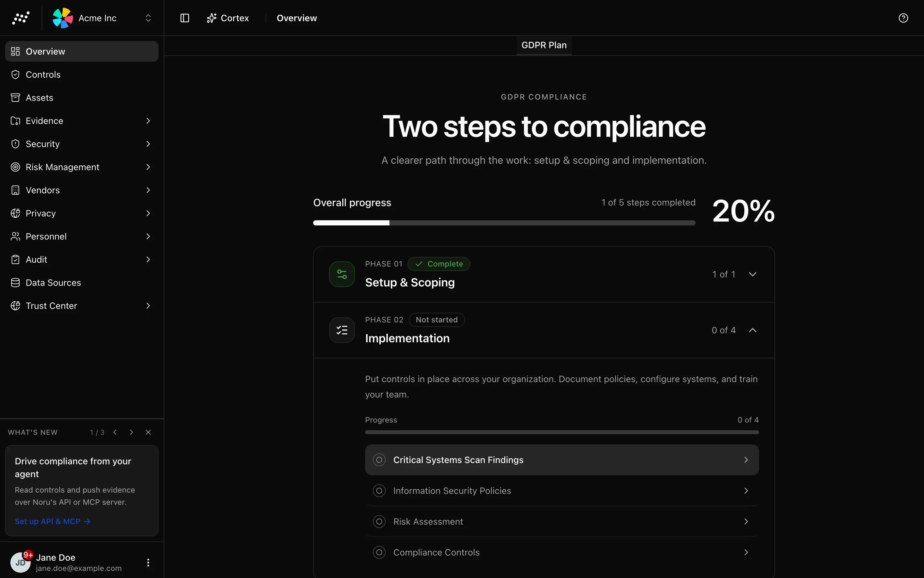Click the '1 of 5 steps completed' text
924x578 pixels.
click(648, 203)
